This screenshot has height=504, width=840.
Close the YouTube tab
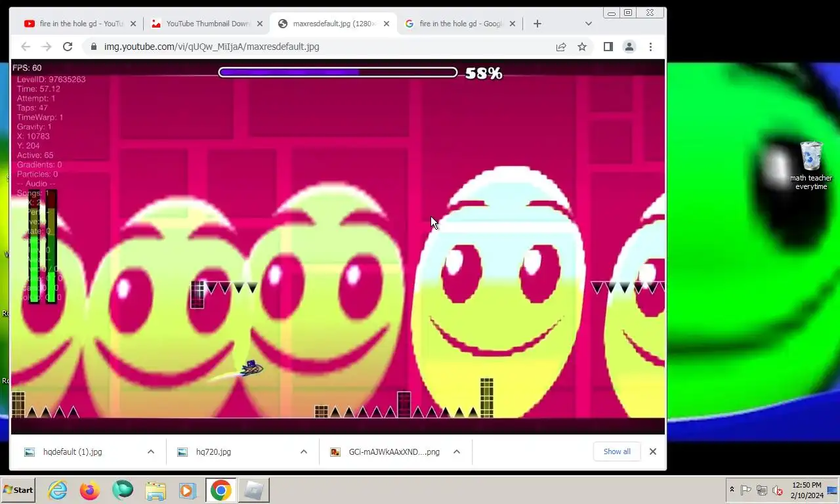[x=133, y=24]
